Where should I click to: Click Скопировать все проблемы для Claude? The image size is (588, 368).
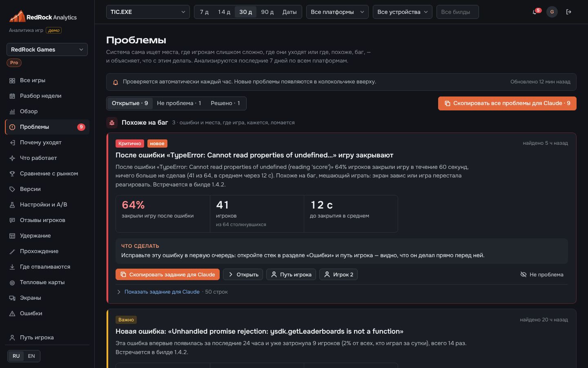507,103
